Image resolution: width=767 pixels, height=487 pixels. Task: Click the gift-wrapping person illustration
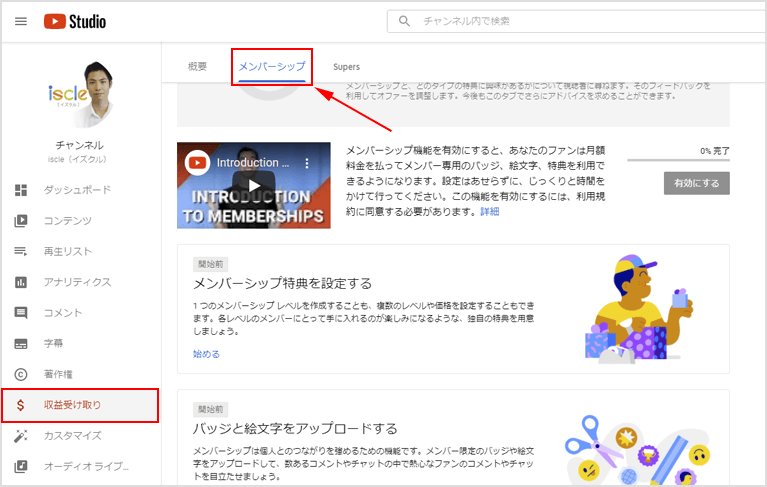tap(639, 309)
